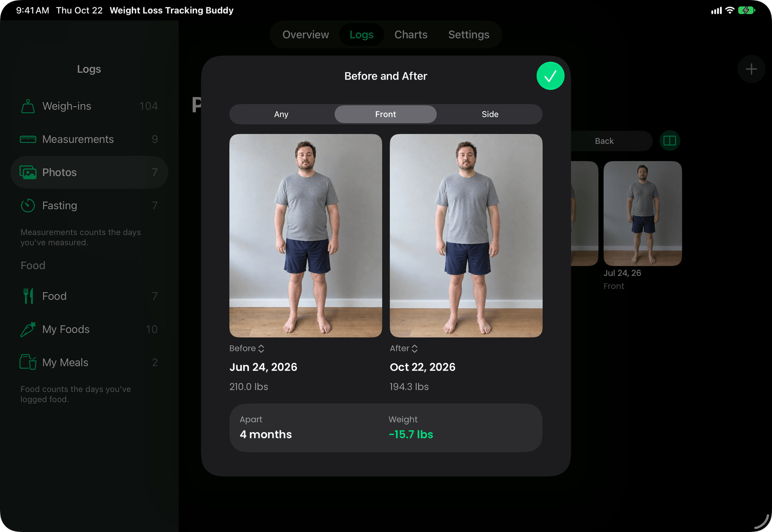This screenshot has width=772, height=532.
Task: Choose the Front photo filter
Action: tap(386, 114)
